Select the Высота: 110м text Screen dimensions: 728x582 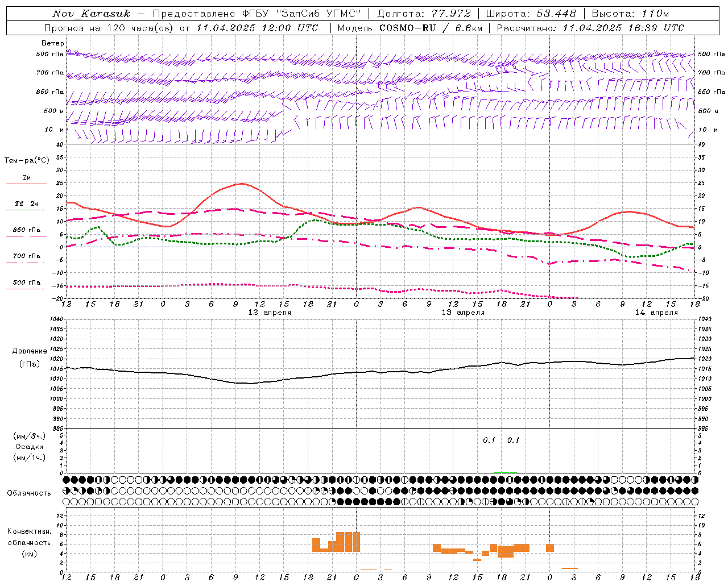point(630,14)
